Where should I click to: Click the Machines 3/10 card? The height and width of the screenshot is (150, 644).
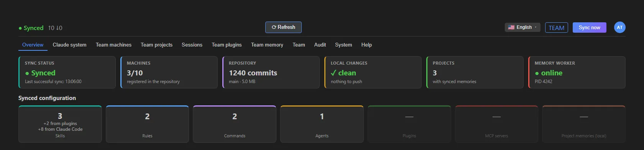pyautogui.click(x=169, y=72)
